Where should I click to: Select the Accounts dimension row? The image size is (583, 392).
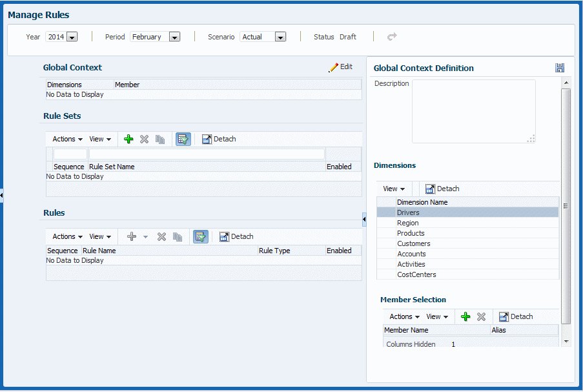click(467, 254)
